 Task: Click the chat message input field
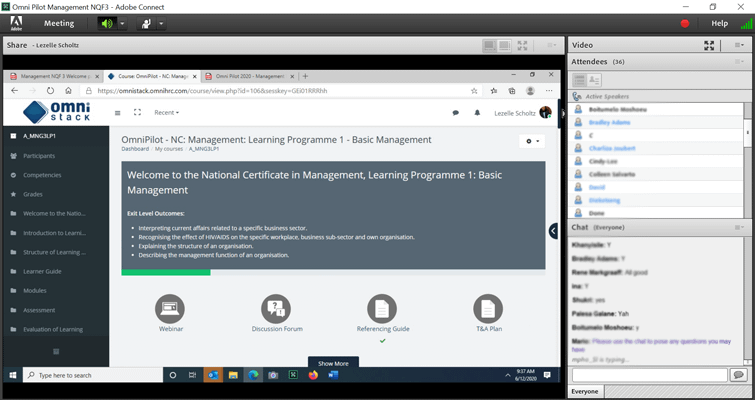tap(650, 375)
